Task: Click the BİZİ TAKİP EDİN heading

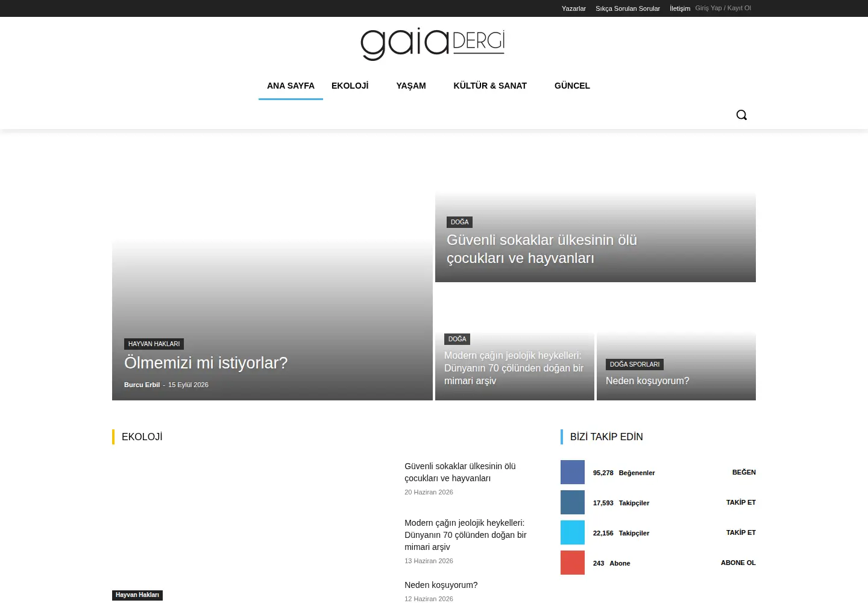Action: pyautogui.click(x=606, y=437)
